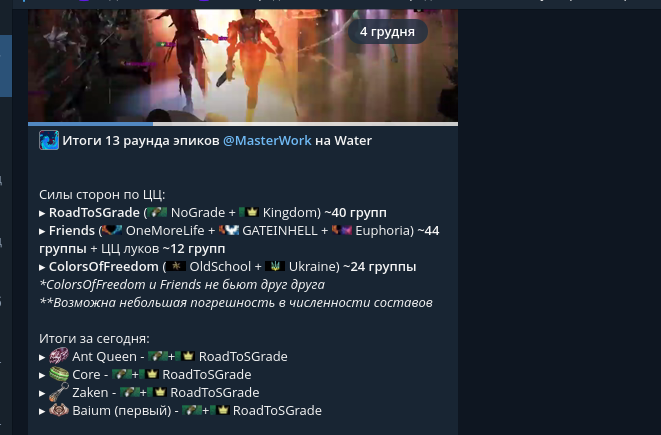This screenshot has height=435, width=661.
Task: Click the NoGrade clan crest icon
Action: 157,212
